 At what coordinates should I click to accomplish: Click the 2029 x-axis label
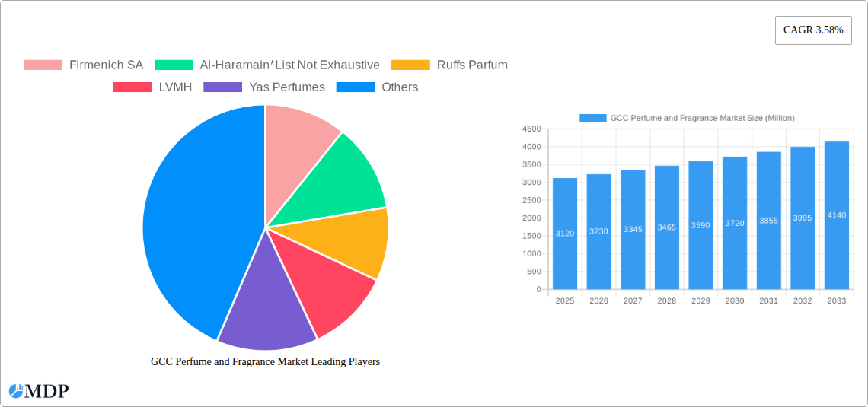tap(700, 300)
